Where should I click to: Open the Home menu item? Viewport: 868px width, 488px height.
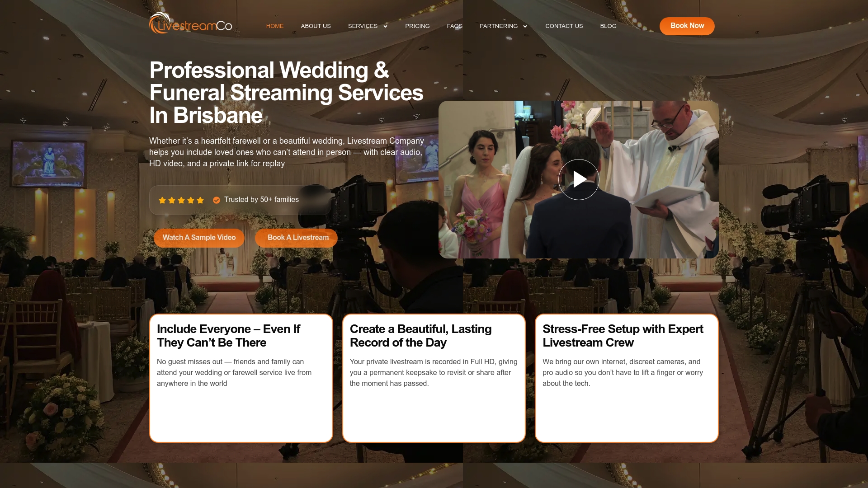tap(275, 26)
